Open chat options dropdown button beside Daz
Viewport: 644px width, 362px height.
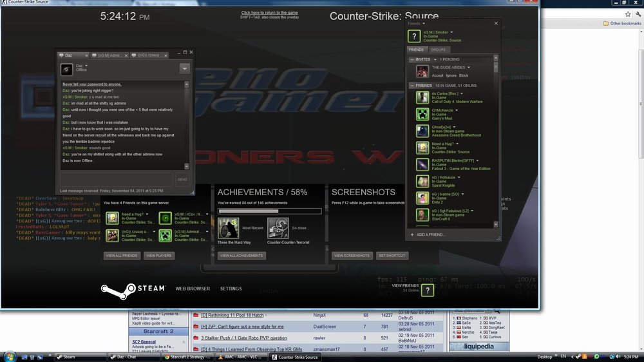tap(184, 69)
